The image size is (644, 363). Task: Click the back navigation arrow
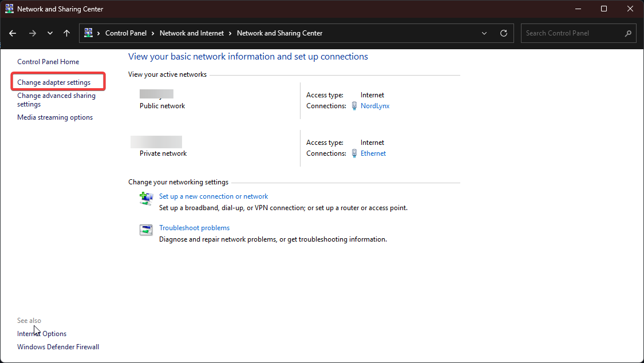(x=13, y=33)
